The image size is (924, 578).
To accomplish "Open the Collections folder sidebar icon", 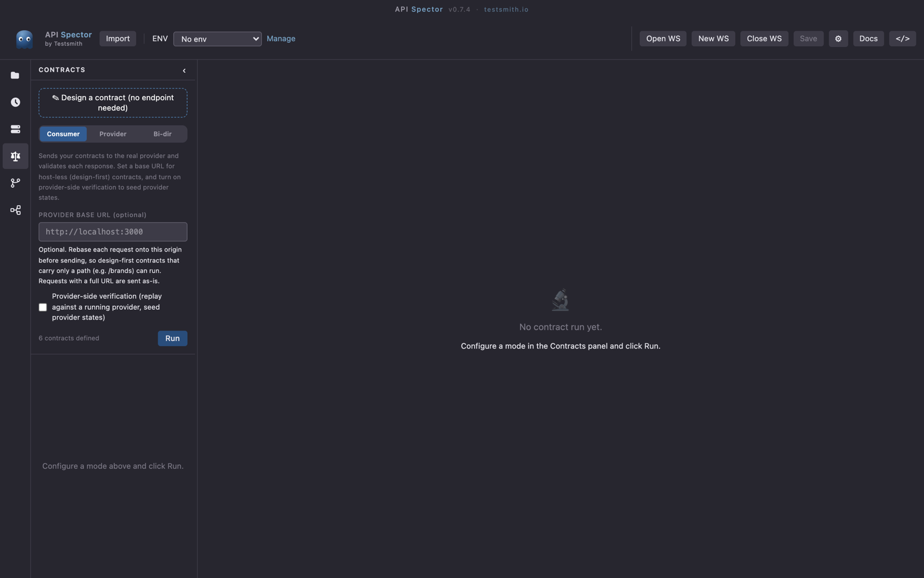I will tap(15, 75).
